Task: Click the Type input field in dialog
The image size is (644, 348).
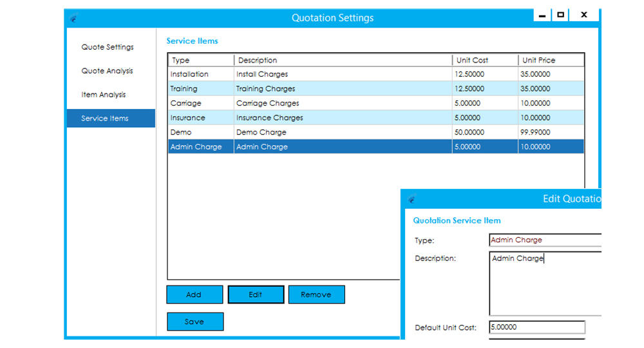Action: tap(545, 240)
